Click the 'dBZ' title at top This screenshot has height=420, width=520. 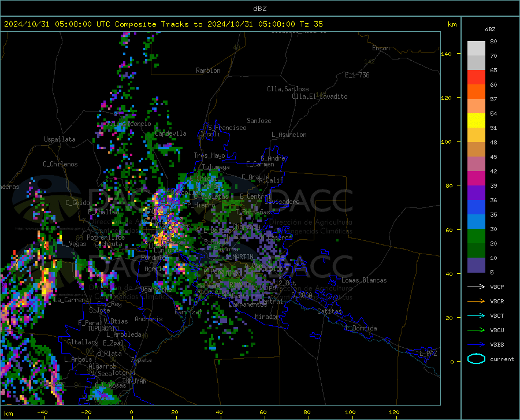click(x=259, y=9)
